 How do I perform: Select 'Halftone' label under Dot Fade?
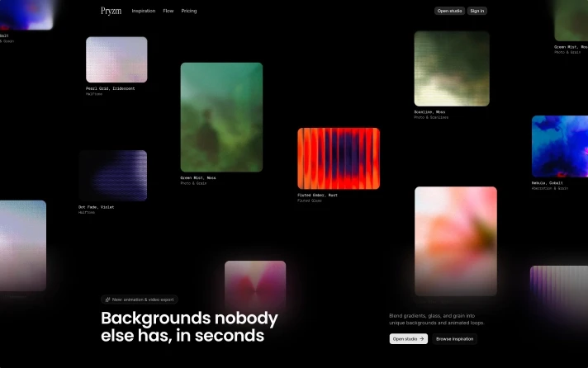pos(87,213)
